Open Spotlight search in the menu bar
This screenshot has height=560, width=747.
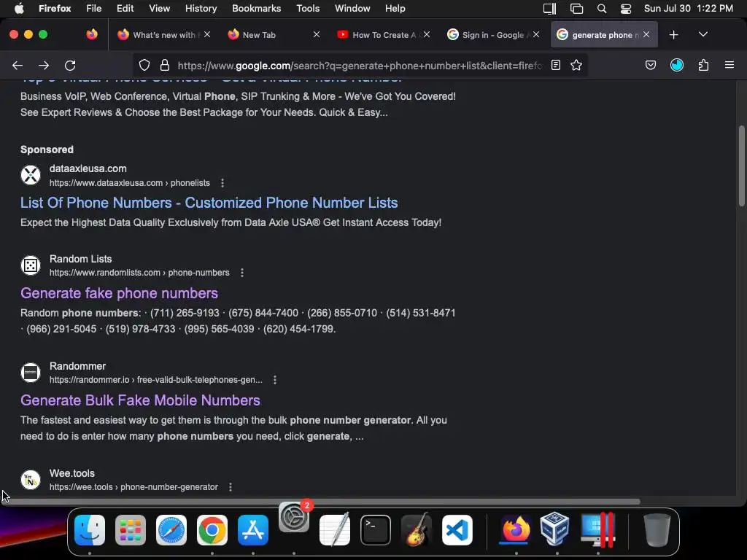602,9
